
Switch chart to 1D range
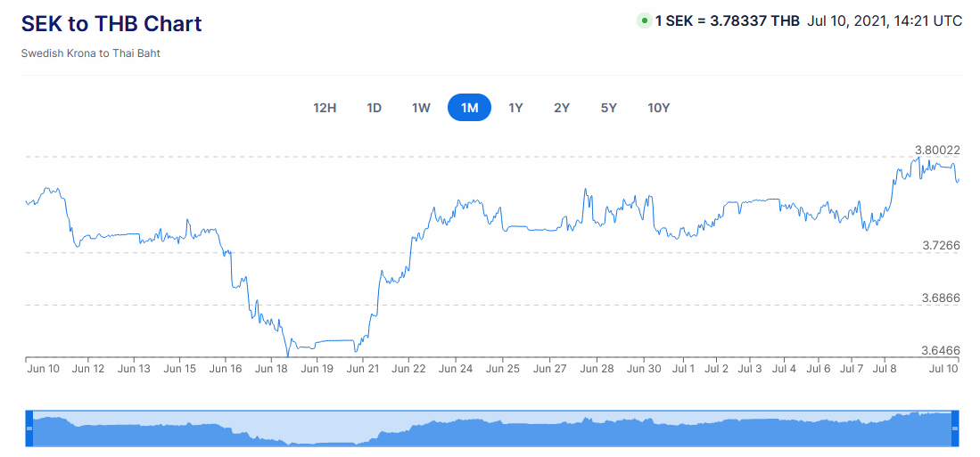(374, 108)
